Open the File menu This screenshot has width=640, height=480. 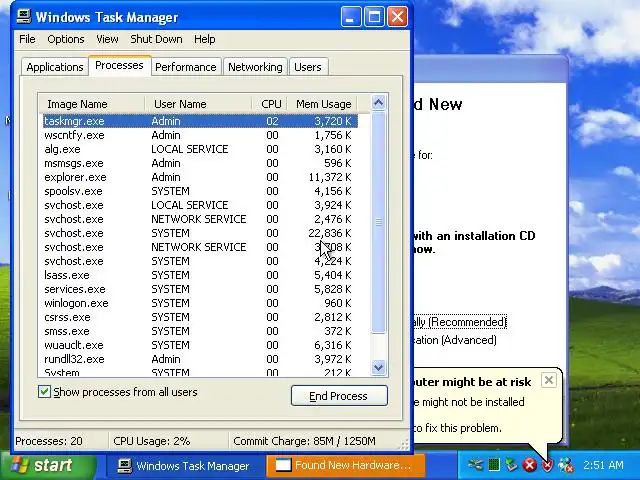pyautogui.click(x=27, y=39)
